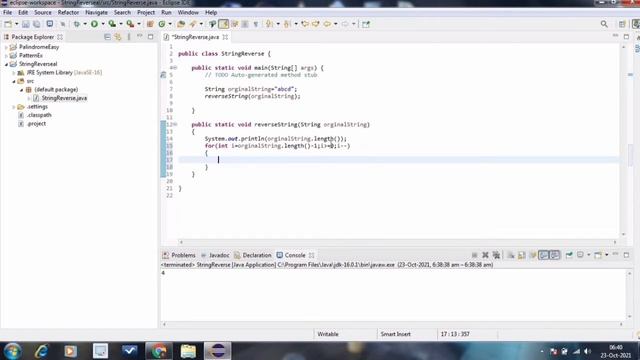The image size is (640, 360).
Task: Click Remove Launch in Console toolbar
Action: pyautogui.click(x=485, y=255)
